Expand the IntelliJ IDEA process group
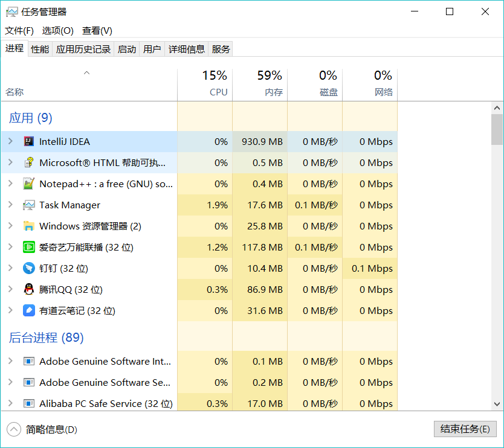 pyautogui.click(x=10, y=142)
